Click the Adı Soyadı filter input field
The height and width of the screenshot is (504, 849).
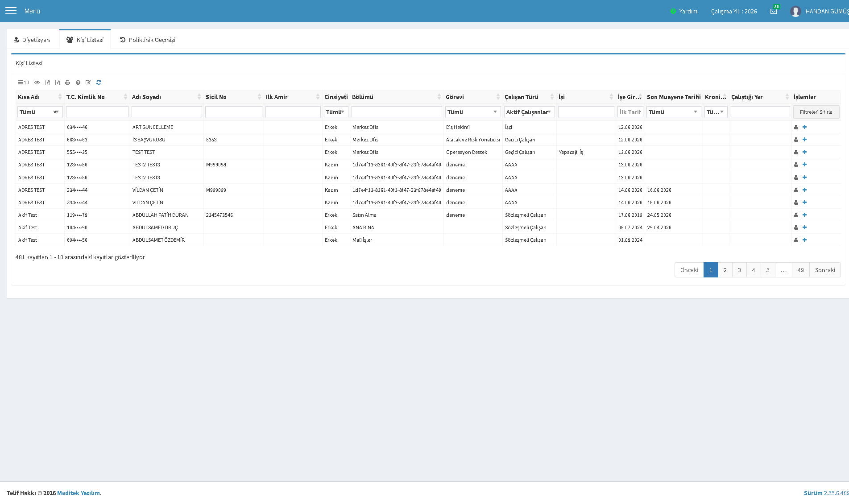[x=167, y=112]
